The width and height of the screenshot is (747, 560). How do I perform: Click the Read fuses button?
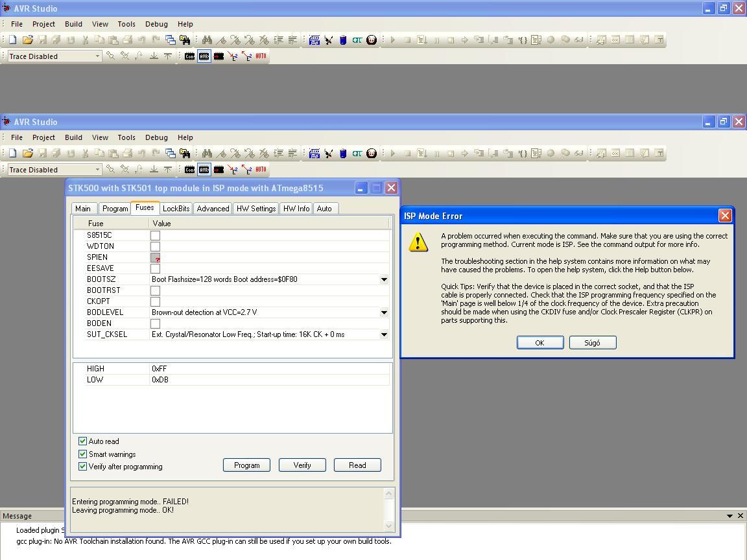357,465
